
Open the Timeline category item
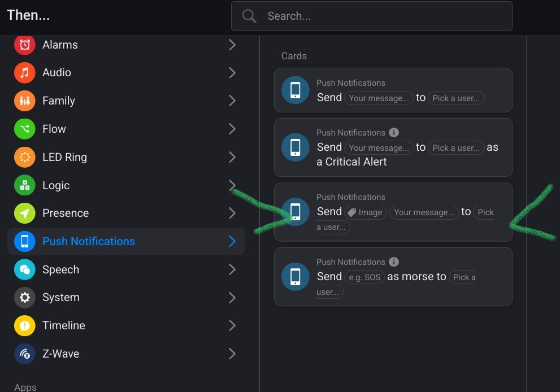[x=64, y=325]
